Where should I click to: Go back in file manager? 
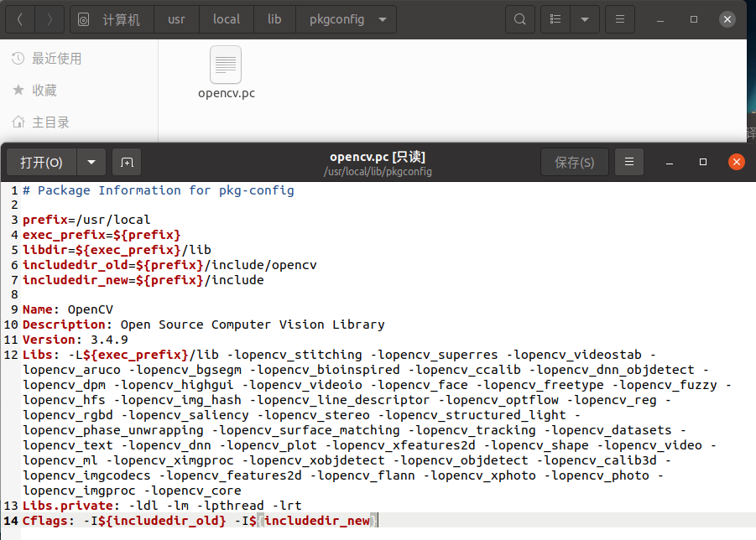click(x=20, y=19)
